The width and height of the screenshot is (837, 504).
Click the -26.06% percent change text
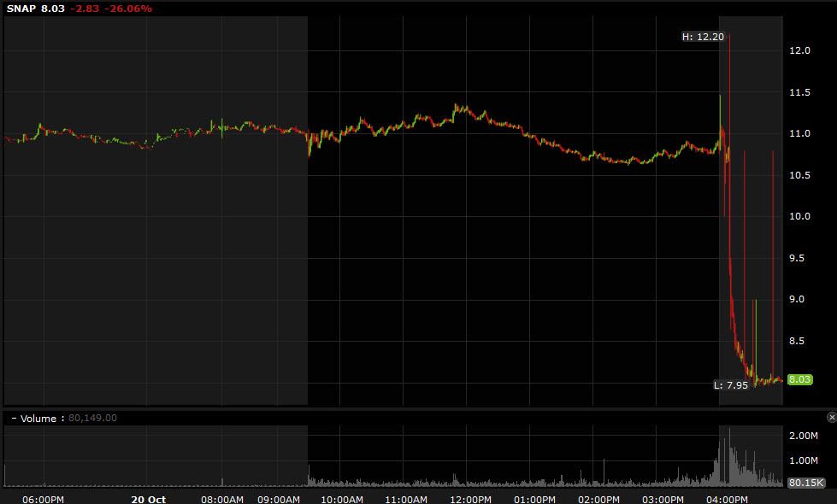[x=128, y=9]
